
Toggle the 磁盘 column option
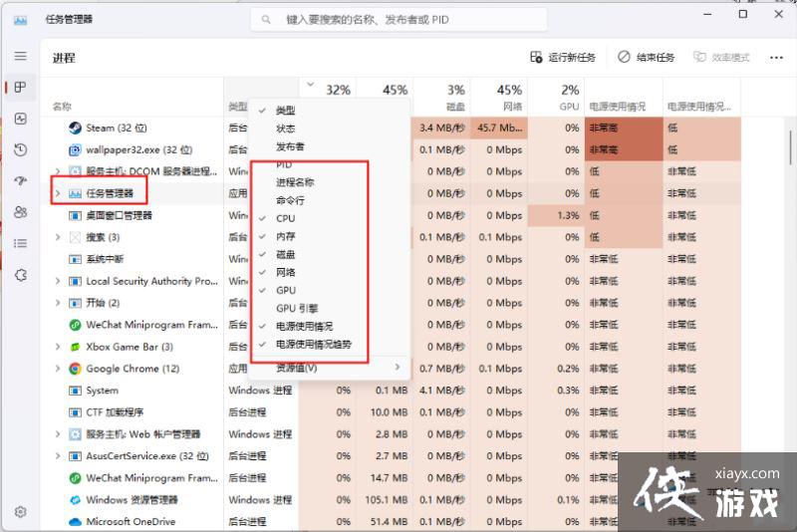[329, 254]
